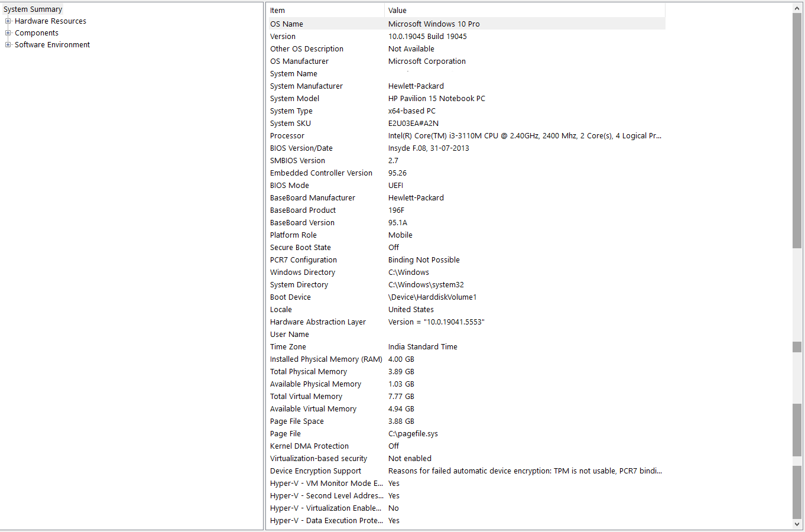Expand the Software Environment tree node

pos(8,44)
